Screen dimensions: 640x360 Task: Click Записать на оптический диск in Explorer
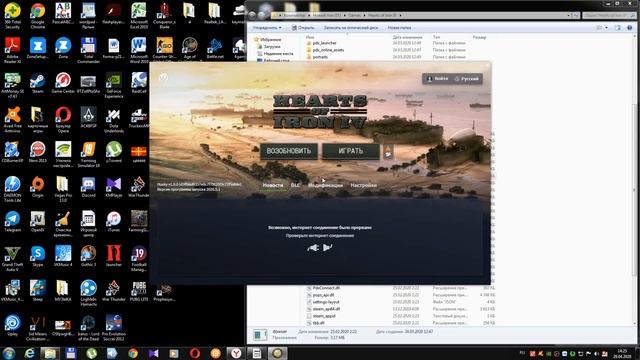tap(351, 28)
